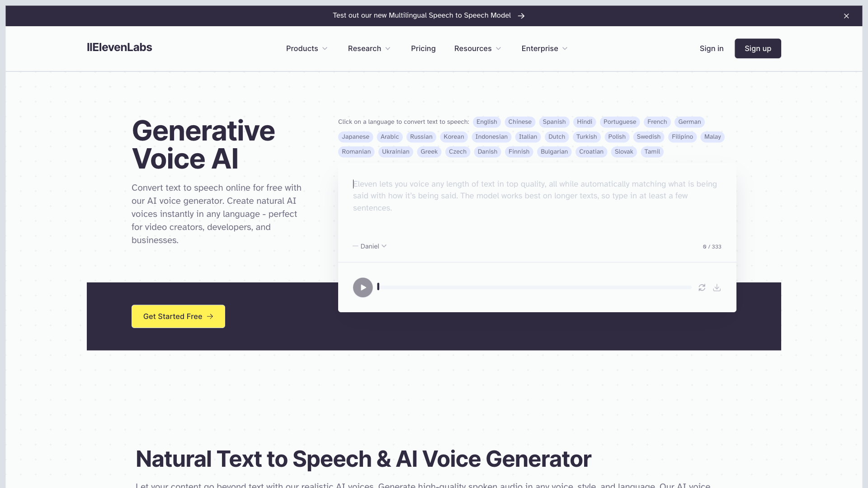Select the Spanish language tag
The width and height of the screenshot is (868, 488).
pos(554,122)
